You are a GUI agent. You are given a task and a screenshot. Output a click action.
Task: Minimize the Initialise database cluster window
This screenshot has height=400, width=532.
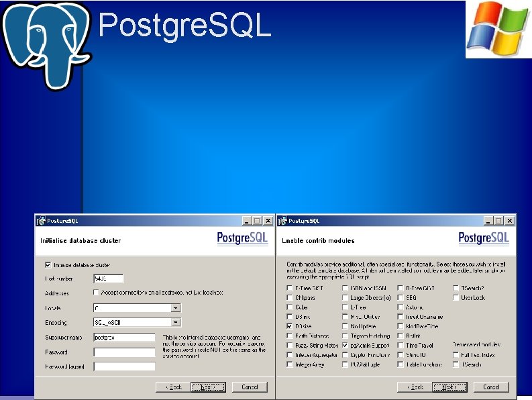coord(247,221)
